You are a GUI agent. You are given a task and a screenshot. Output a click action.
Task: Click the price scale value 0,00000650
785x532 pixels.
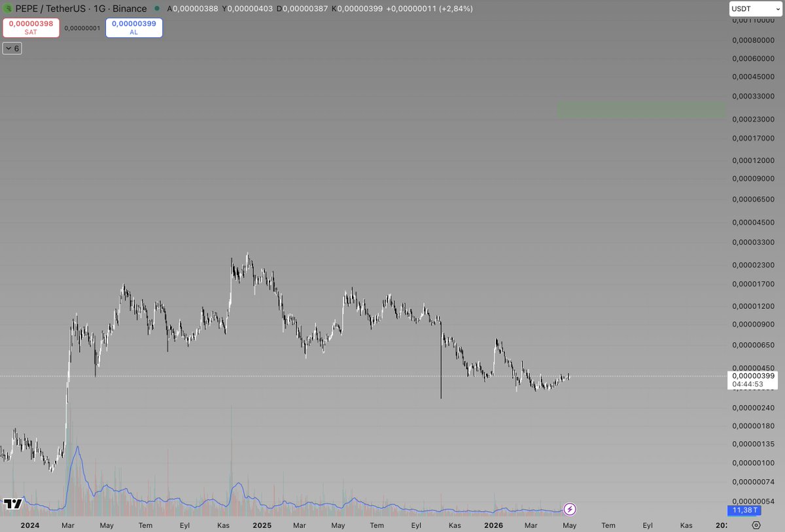pos(754,345)
